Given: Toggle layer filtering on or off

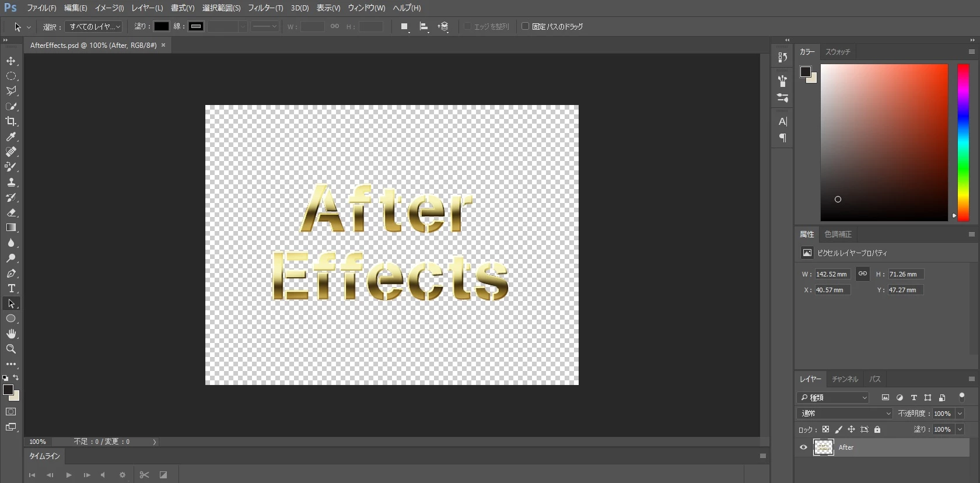Looking at the screenshot, I should pyautogui.click(x=962, y=397).
